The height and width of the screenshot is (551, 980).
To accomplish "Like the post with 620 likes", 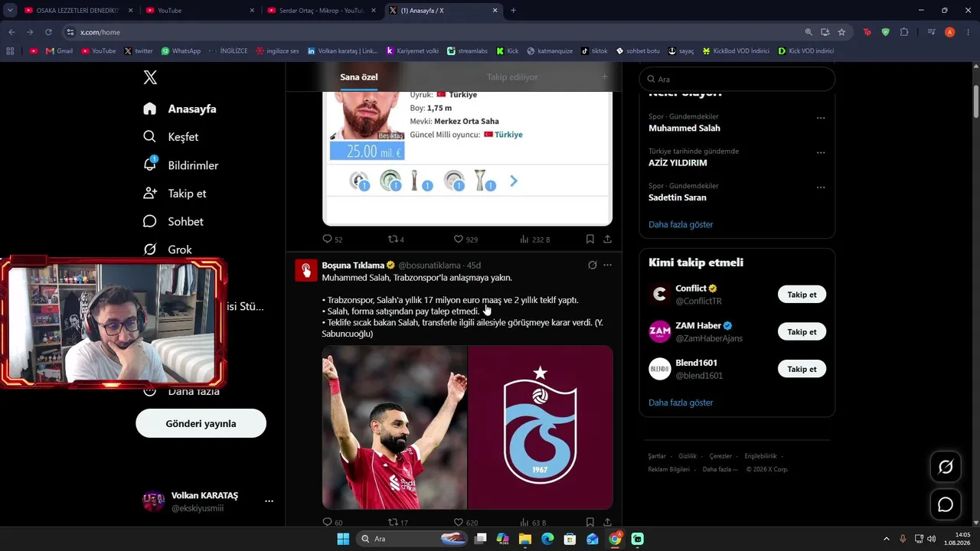I will coord(465,523).
